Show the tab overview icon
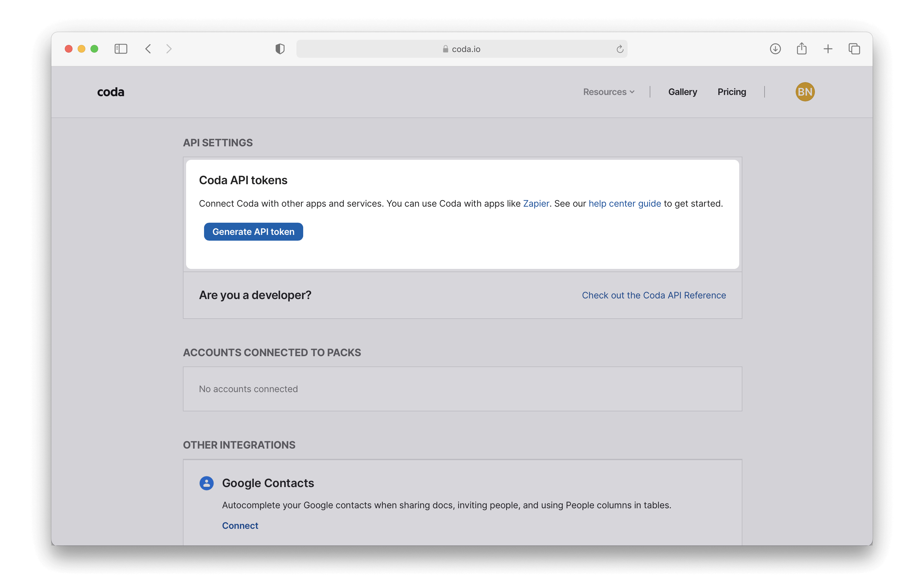Screen dimensions: 924x584 (854, 49)
